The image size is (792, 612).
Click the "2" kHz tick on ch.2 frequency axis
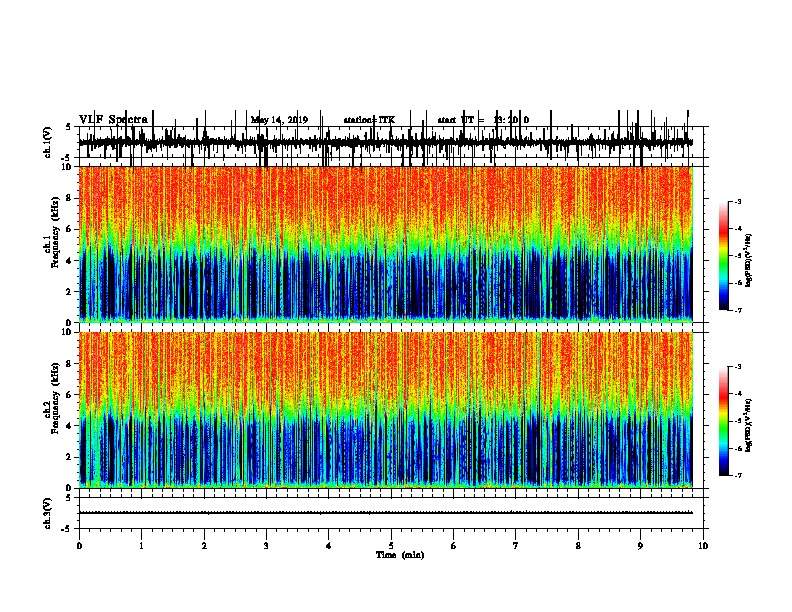70,457
